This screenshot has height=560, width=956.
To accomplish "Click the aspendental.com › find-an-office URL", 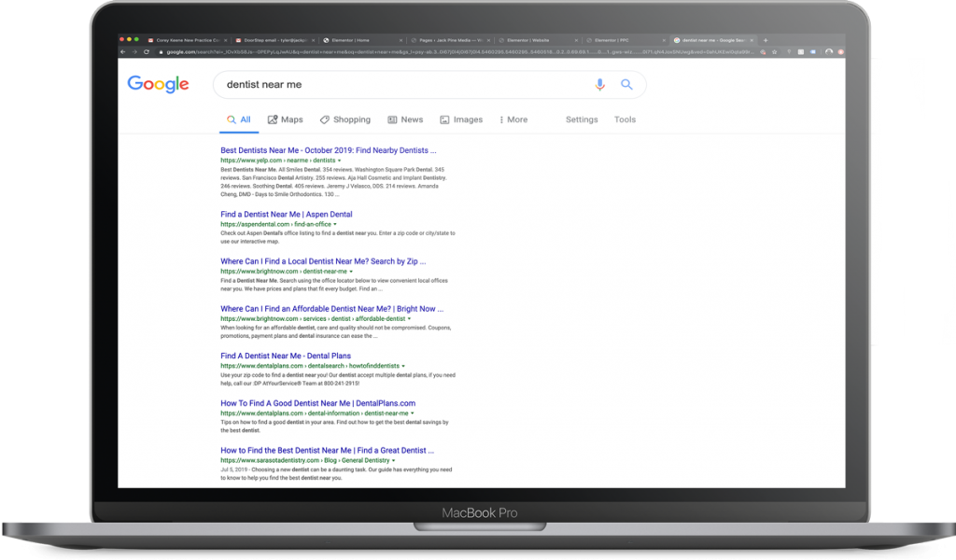I will (275, 224).
